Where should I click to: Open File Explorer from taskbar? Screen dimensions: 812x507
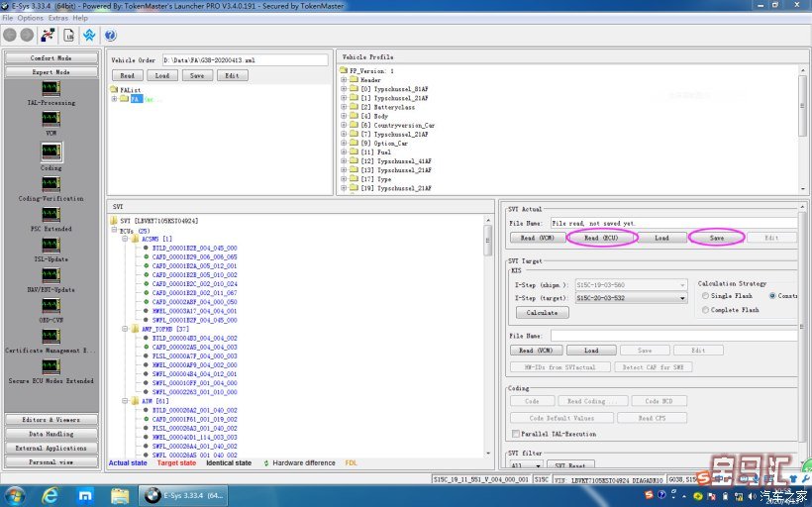[120, 496]
